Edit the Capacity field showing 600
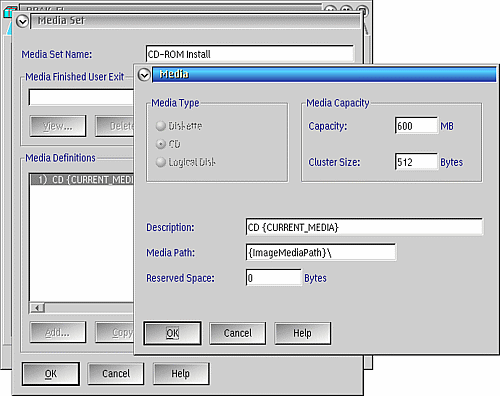 416,126
